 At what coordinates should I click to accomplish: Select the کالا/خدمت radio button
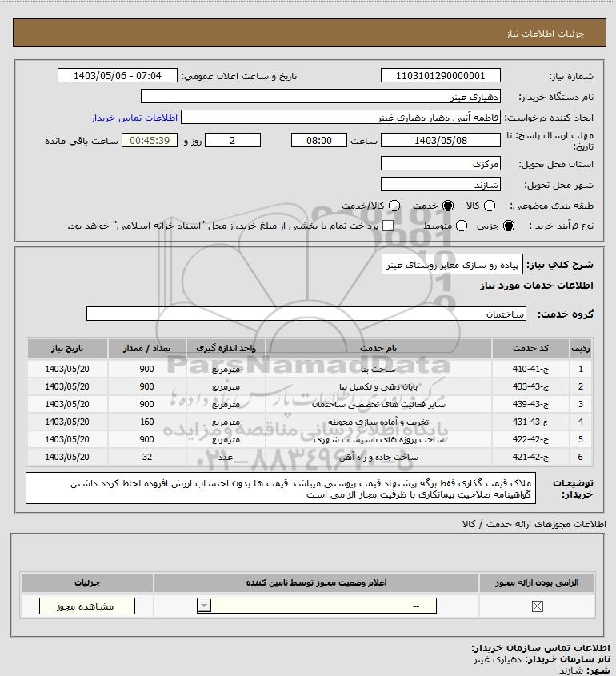tap(394, 206)
